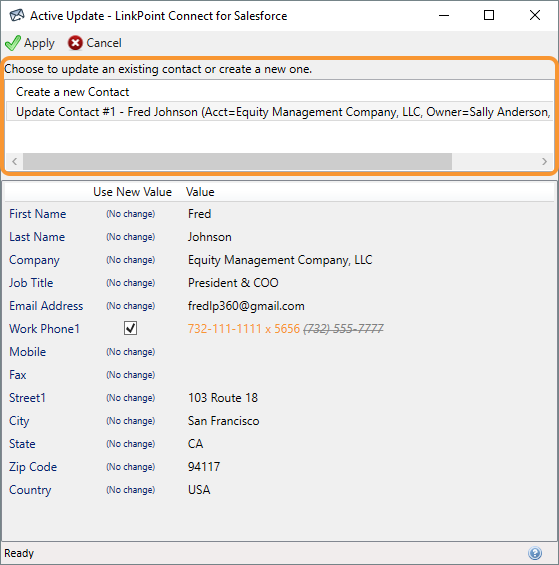This screenshot has width=559, height=565.
Task: Click (No change) in the First Name row
Action: pyautogui.click(x=130, y=214)
